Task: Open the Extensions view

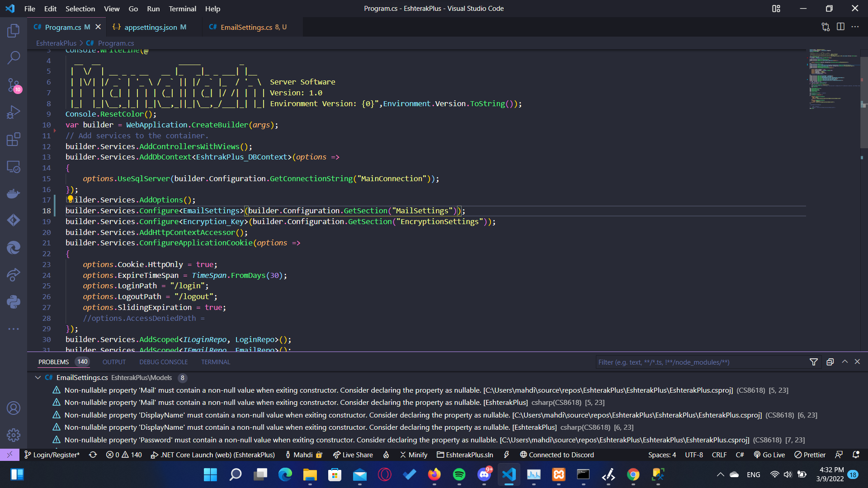Action: [14, 139]
